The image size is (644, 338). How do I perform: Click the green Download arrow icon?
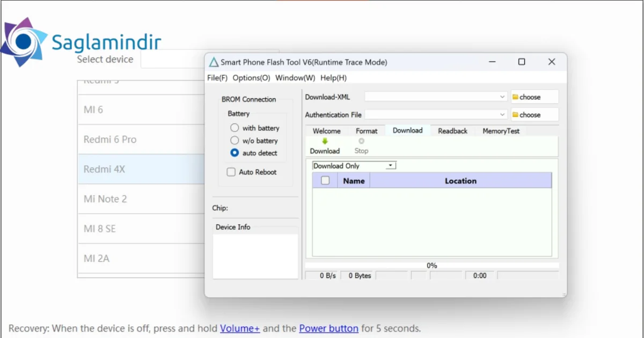pyautogui.click(x=325, y=141)
